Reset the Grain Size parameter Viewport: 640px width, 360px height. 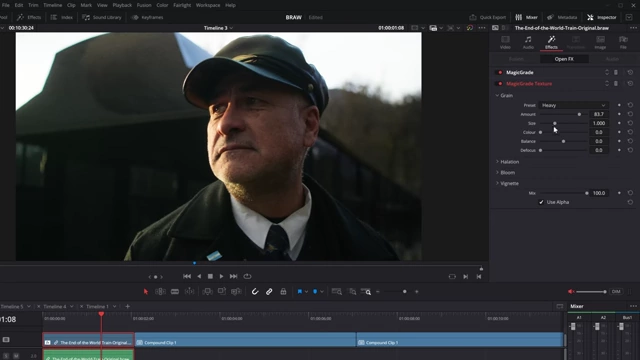click(630, 123)
